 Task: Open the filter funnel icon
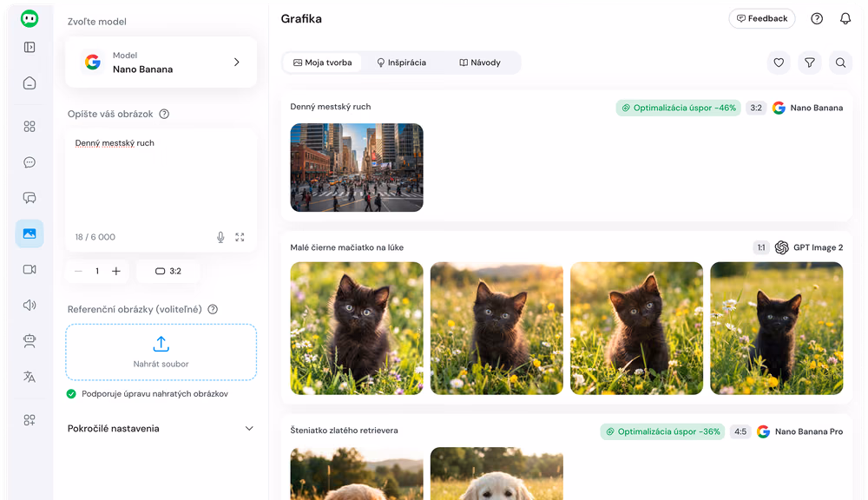coord(809,62)
